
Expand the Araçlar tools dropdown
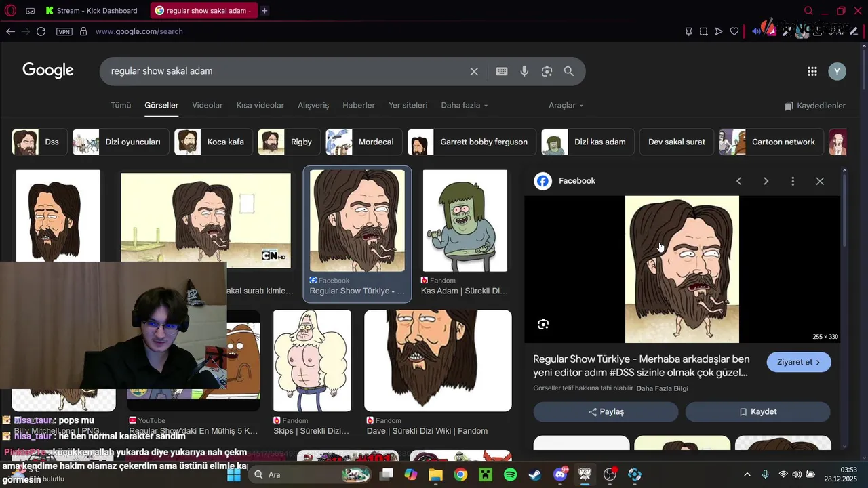pos(566,105)
